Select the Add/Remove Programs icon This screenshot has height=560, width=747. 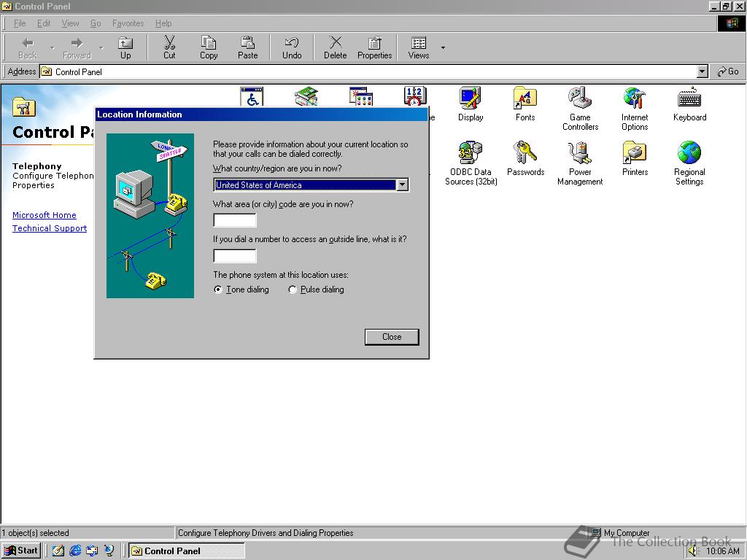360,96
